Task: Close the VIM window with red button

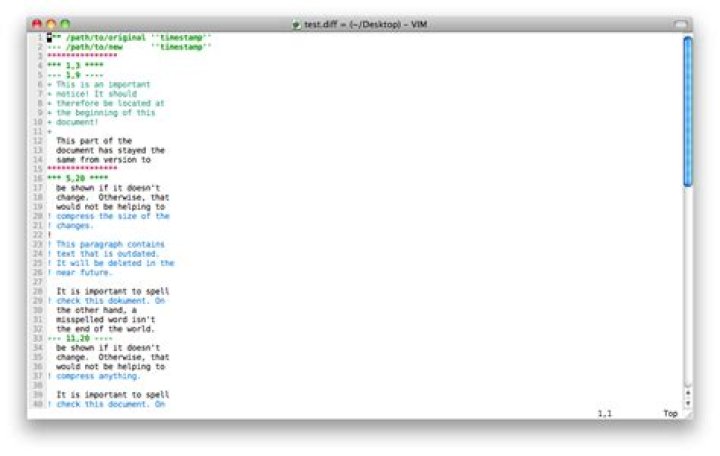Action: pyautogui.click(x=37, y=23)
